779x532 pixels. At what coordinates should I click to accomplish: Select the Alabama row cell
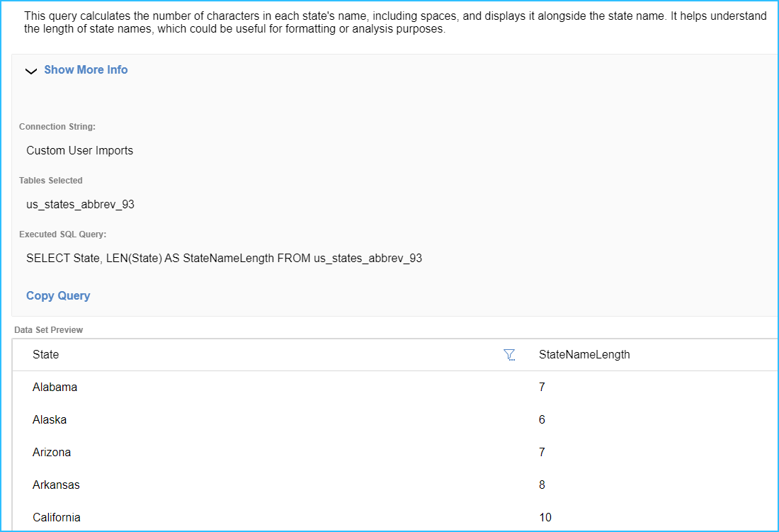(55, 387)
